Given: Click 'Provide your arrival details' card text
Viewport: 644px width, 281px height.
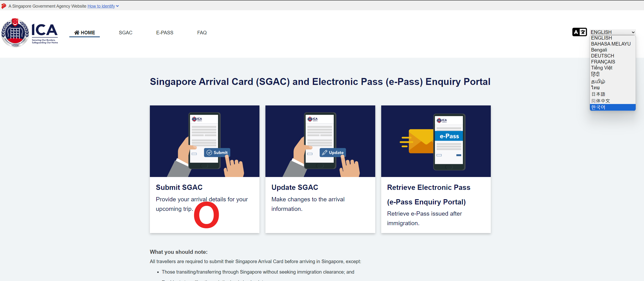Looking at the screenshot, I should [x=202, y=204].
